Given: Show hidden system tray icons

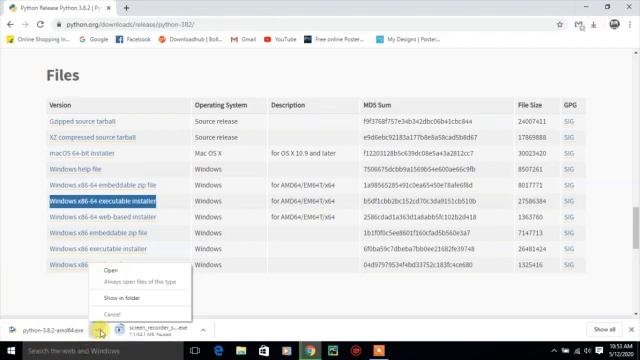Looking at the screenshot, I should pos(554,351).
